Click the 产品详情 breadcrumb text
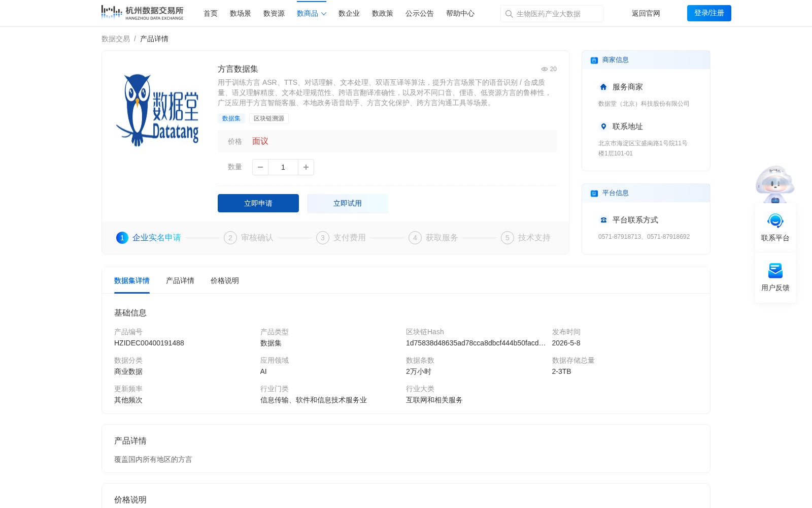Viewport: 812px width, 508px height. pos(154,39)
